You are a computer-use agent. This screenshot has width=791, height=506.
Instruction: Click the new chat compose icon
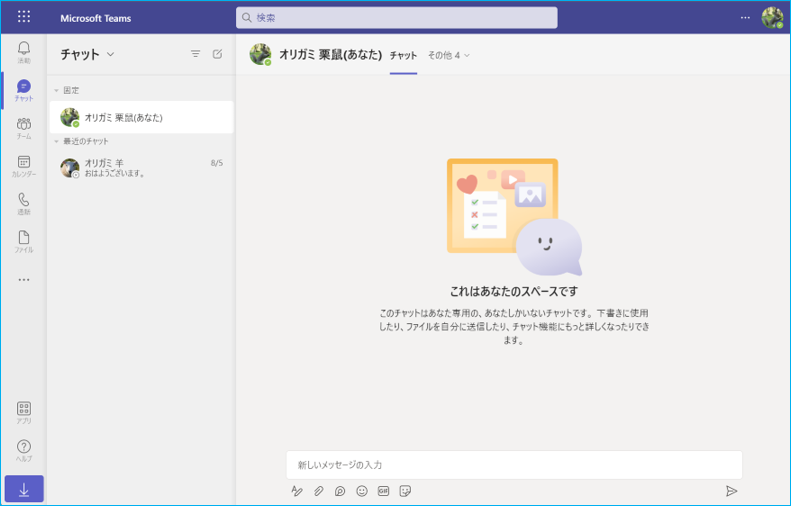(x=218, y=54)
